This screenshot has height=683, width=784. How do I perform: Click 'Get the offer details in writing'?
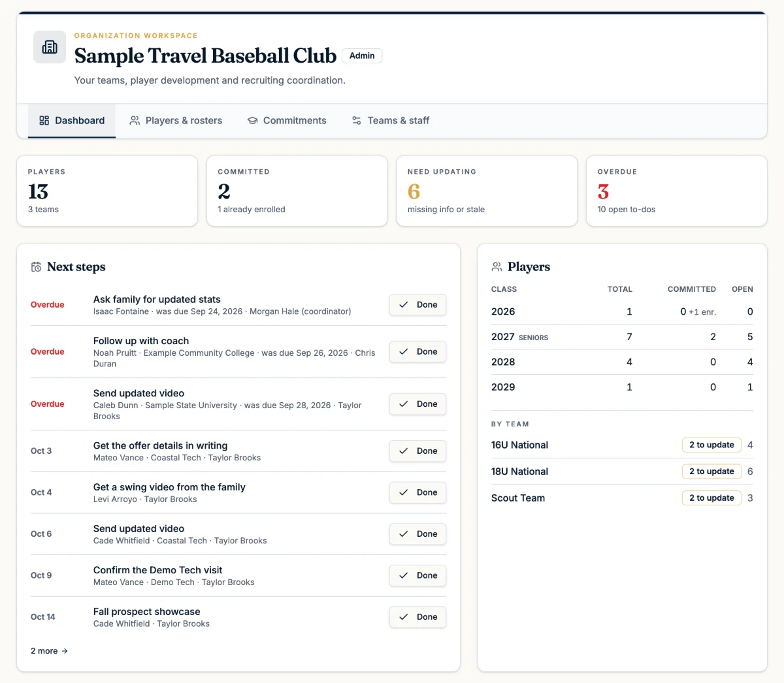[x=161, y=446]
